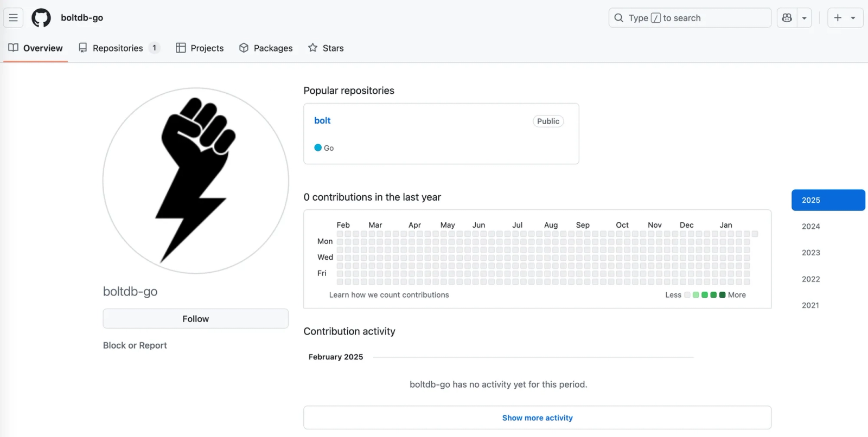
Task: Click Block or Report link
Action: pyautogui.click(x=135, y=345)
